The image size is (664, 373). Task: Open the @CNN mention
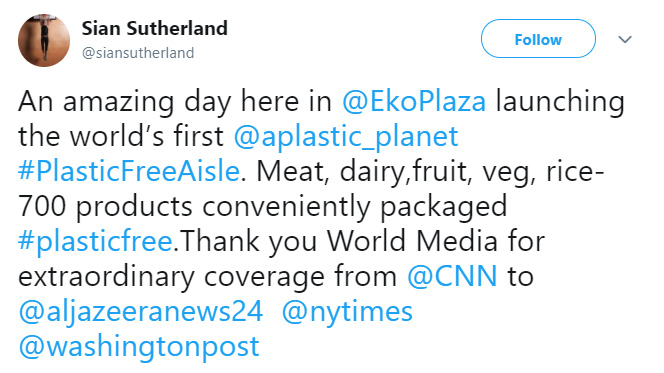(x=452, y=276)
